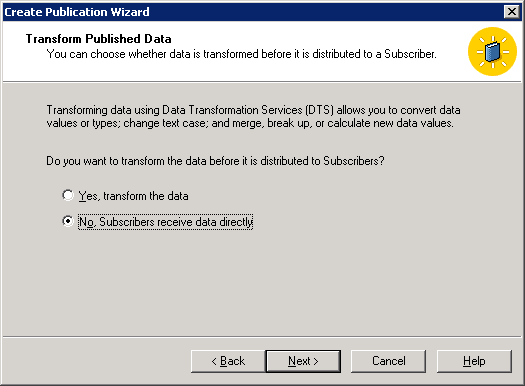Click the subtitle about distributing to a Subscriber

241,54
